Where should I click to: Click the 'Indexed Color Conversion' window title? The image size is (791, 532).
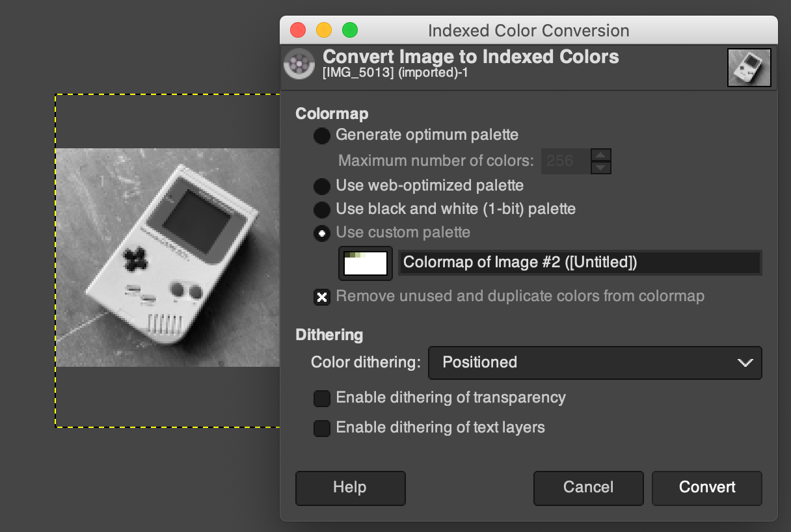point(529,31)
